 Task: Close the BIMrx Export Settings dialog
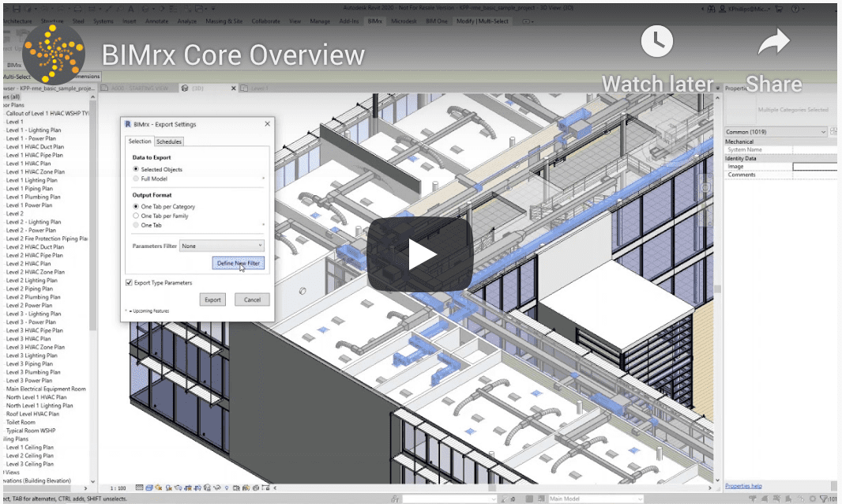tap(268, 124)
